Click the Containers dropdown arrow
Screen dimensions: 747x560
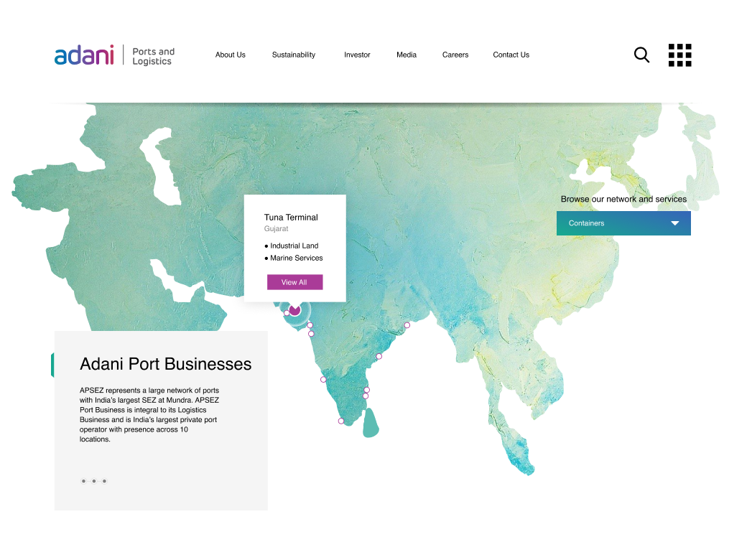tap(674, 223)
